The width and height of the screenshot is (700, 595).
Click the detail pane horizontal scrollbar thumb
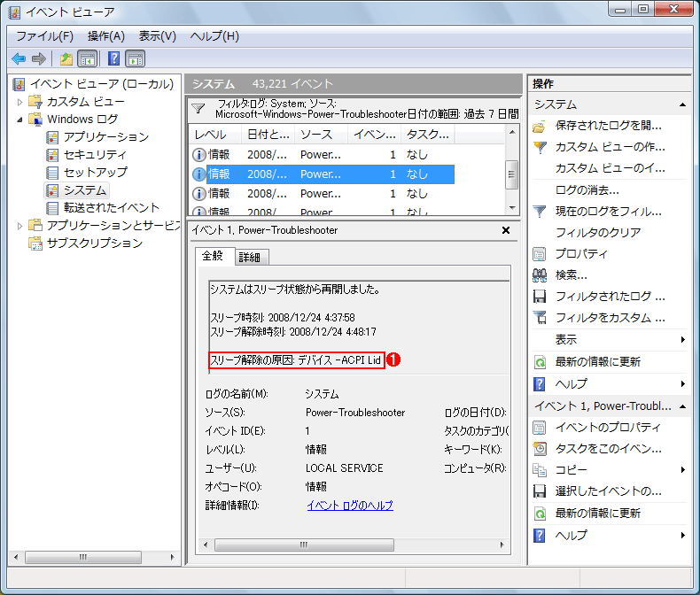(304, 545)
